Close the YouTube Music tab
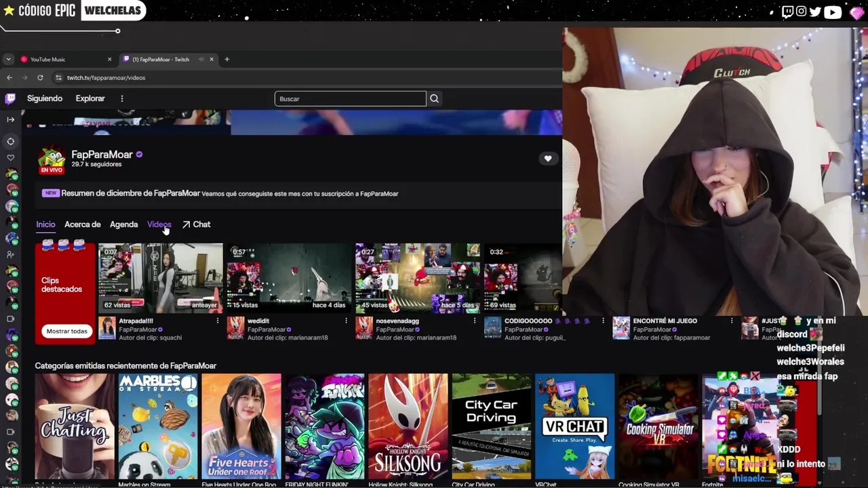The width and height of the screenshot is (868, 488). tap(109, 60)
